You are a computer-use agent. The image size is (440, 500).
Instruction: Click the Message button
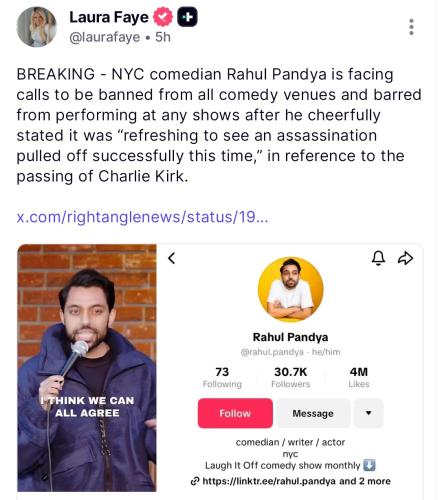pyautogui.click(x=313, y=413)
